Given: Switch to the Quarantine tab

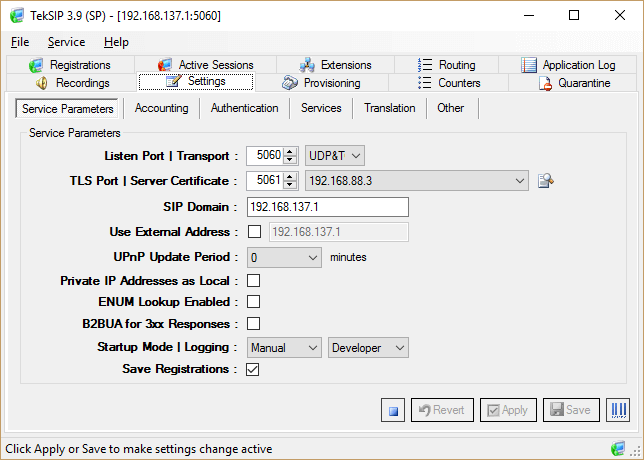Looking at the screenshot, I should pos(574,83).
